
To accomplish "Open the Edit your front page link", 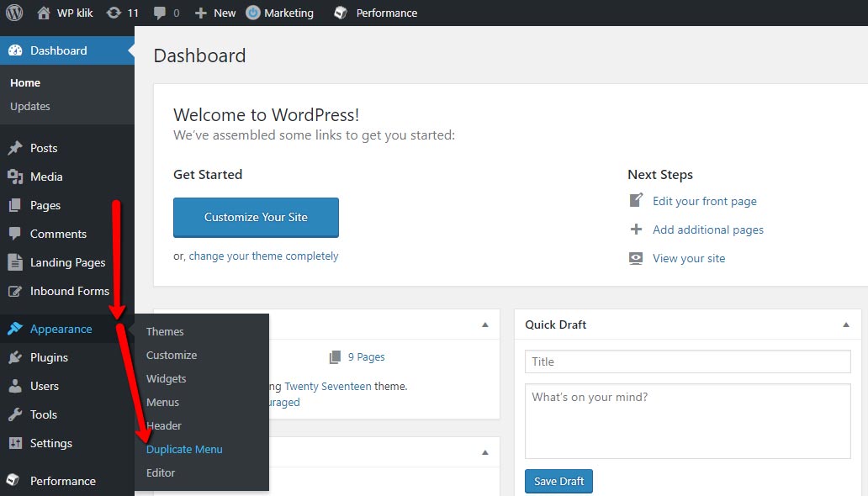I will point(705,201).
